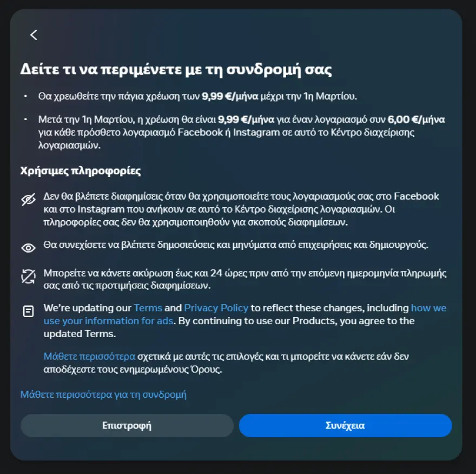Click the blue Συνέχεια button
The width and height of the screenshot is (476, 474).
[x=345, y=425]
